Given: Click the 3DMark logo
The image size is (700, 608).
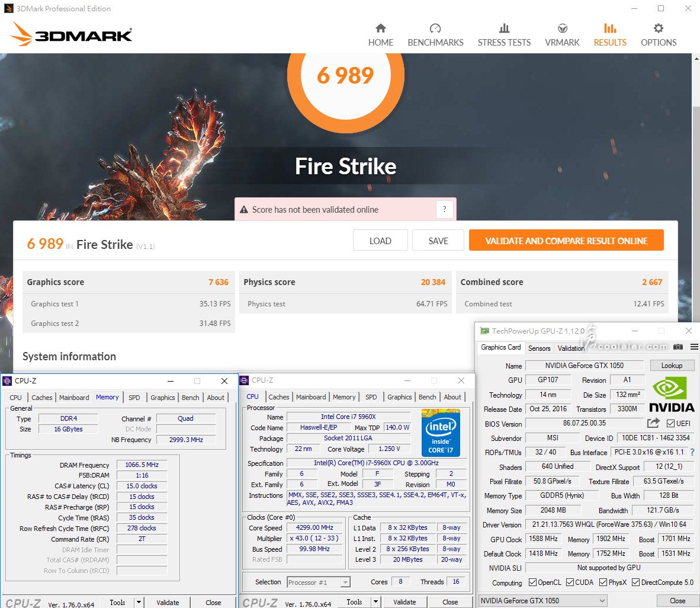Looking at the screenshot, I should point(72,34).
